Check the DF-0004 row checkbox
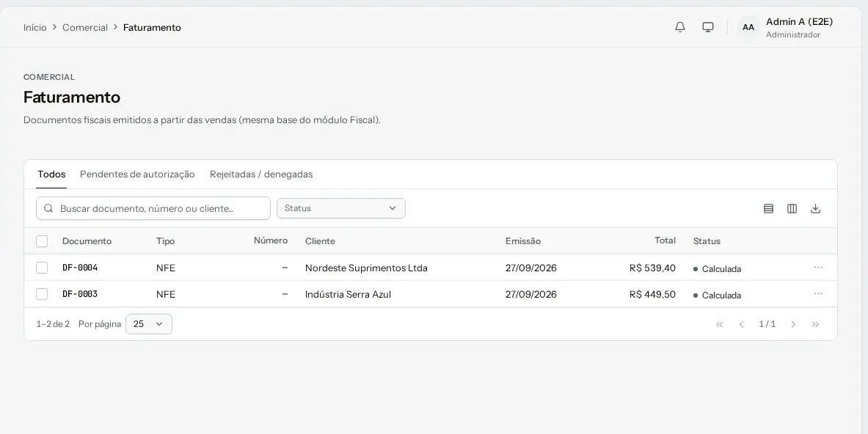This screenshot has height=434, width=868. (x=42, y=268)
